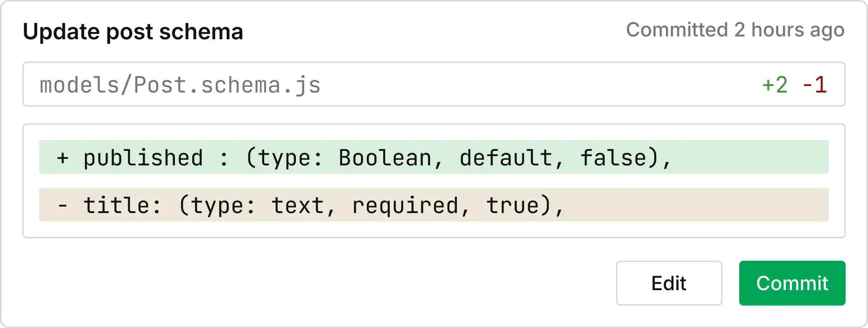Click the word text in removed line
Image resolution: width=868 pixels, height=328 pixels.
point(297,206)
